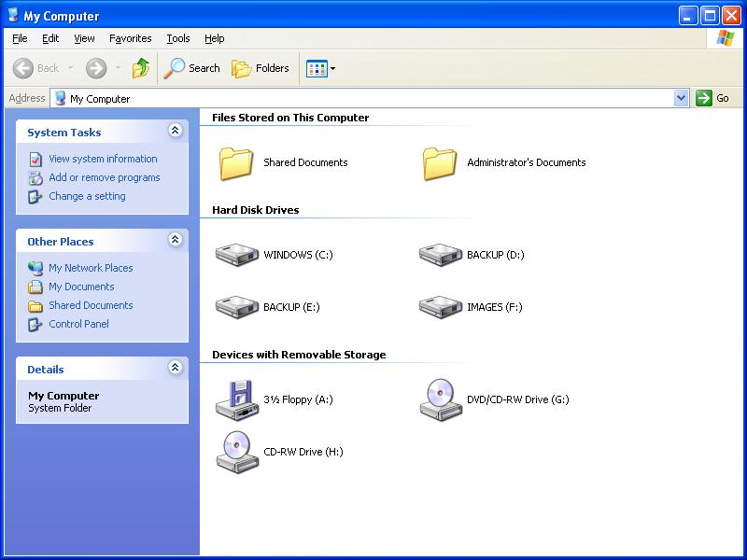Open the Tools menu
This screenshot has width=747, height=560.
pos(177,38)
